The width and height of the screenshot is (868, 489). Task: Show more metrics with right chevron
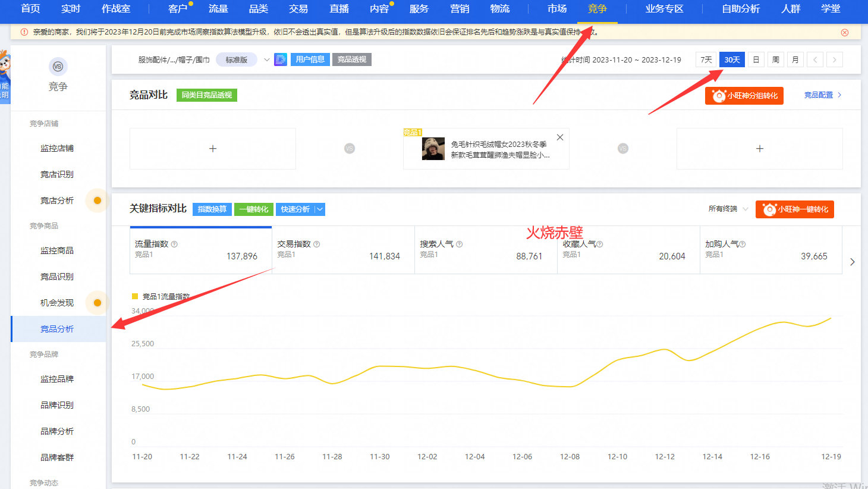(853, 262)
